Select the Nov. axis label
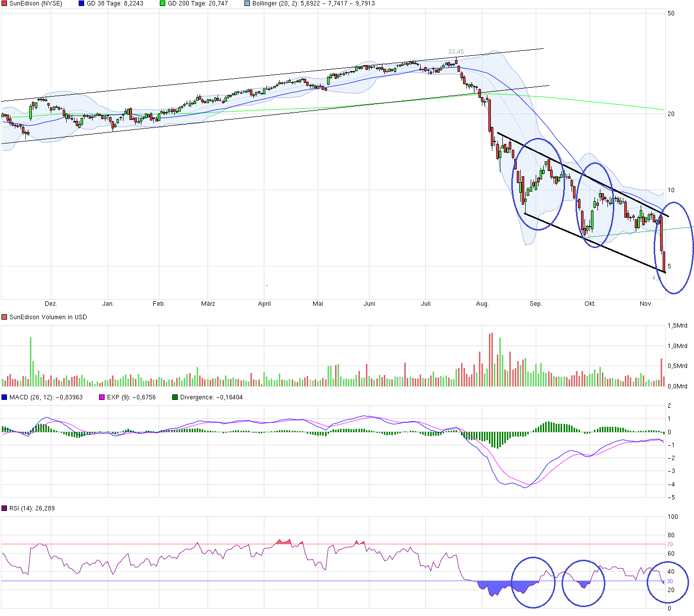 click(x=646, y=303)
